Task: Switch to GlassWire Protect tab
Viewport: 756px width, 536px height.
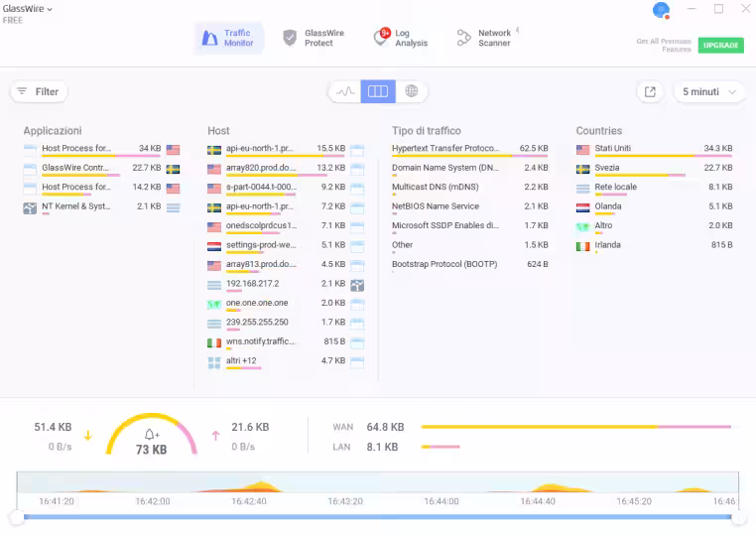Action: (x=314, y=38)
